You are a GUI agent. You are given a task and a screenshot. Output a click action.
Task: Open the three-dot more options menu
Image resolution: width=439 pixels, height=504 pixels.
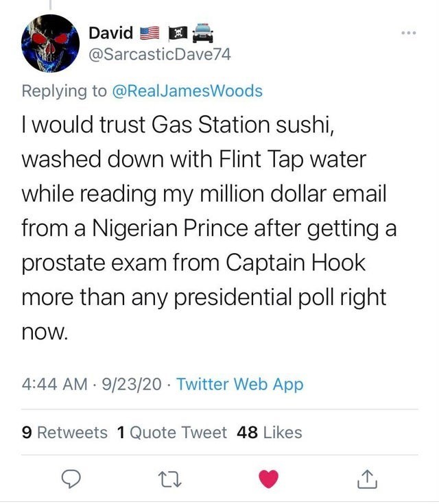point(410,33)
